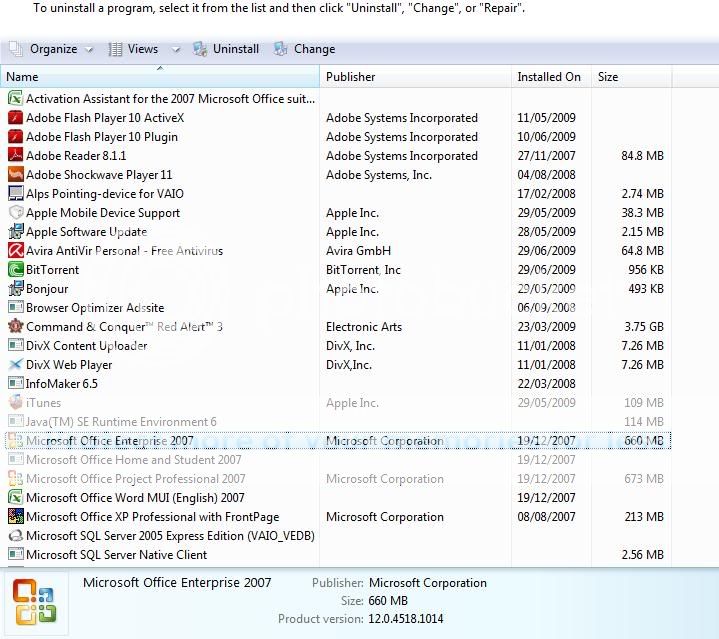Expand the Organize dropdown arrow
The image size is (719, 639).
coord(89,50)
